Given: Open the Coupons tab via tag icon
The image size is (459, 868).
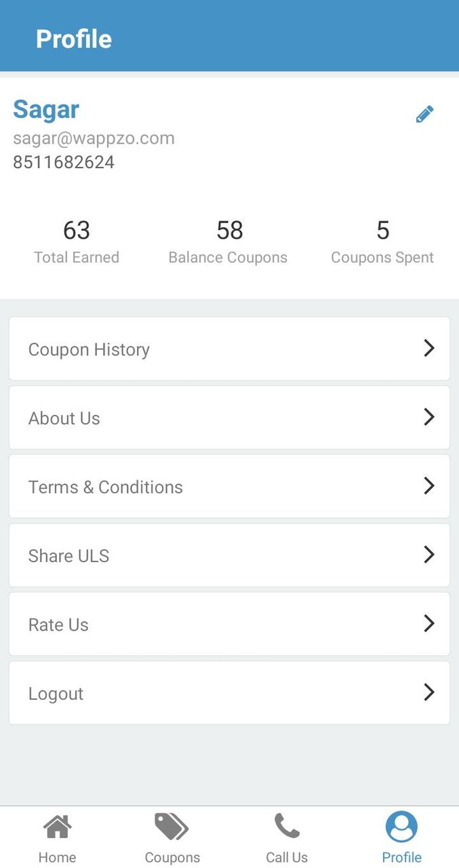Looking at the screenshot, I should (x=172, y=826).
